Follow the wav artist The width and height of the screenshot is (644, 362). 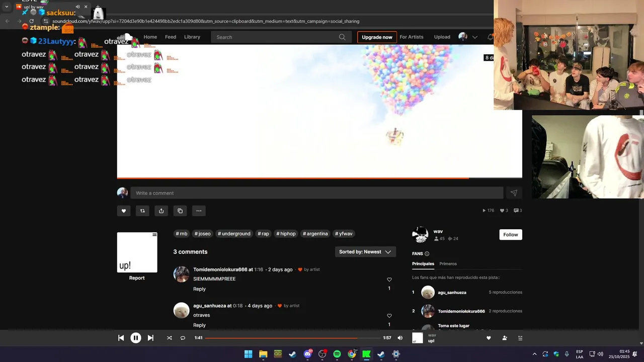coord(511,235)
